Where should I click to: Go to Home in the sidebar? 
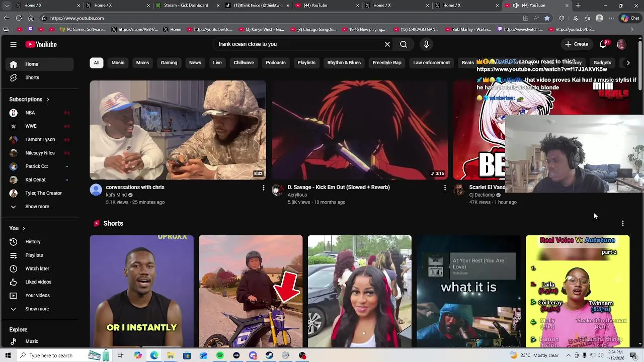click(x=40, y=64)
